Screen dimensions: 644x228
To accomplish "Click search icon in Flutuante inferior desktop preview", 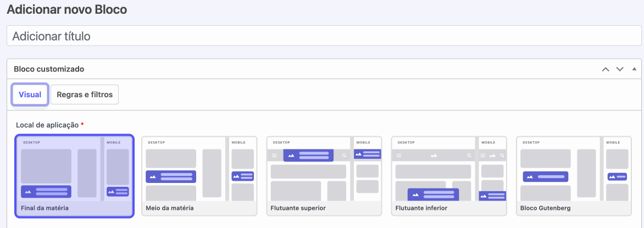I will coord(469,156).
